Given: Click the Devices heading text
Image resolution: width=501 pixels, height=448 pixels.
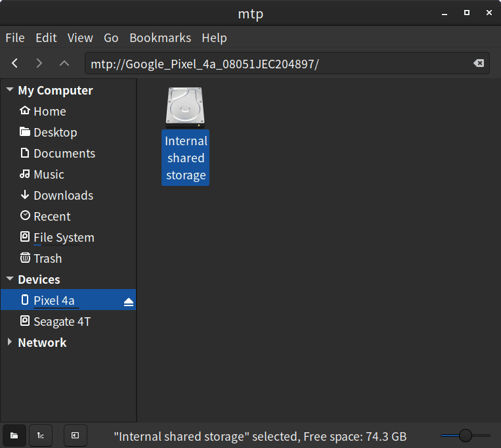Looking at the screenshot, I should click(x=39, y=279).
